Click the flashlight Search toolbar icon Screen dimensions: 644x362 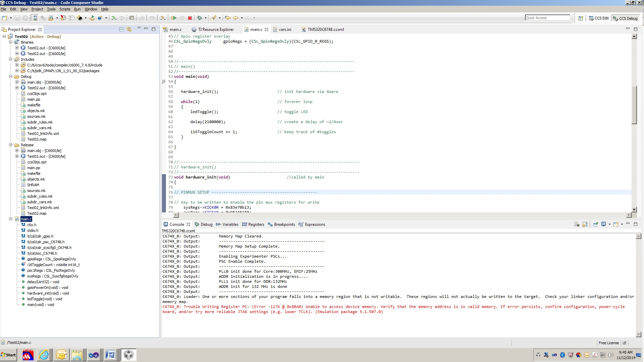[214, 18]
